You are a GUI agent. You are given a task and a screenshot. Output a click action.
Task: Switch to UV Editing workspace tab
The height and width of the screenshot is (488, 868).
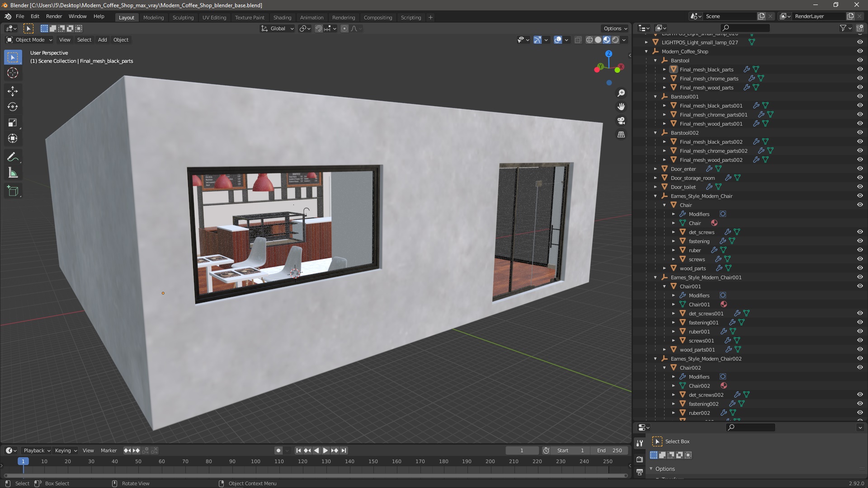pyautogui.click(x=214, y=18)
